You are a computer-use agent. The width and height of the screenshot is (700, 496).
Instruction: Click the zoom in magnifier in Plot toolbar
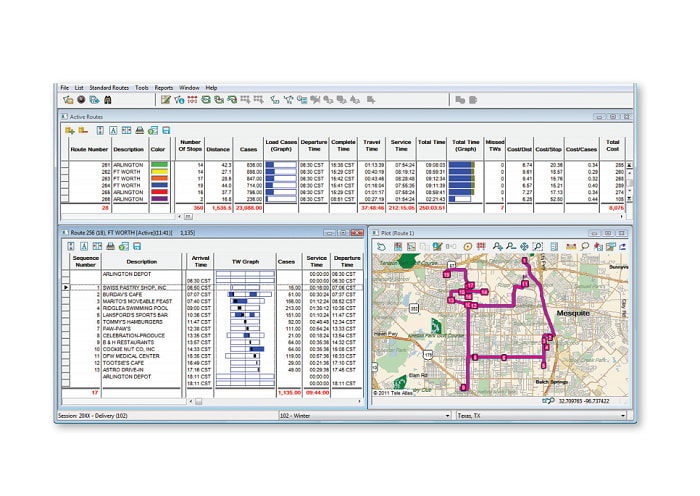pos(497,246)
